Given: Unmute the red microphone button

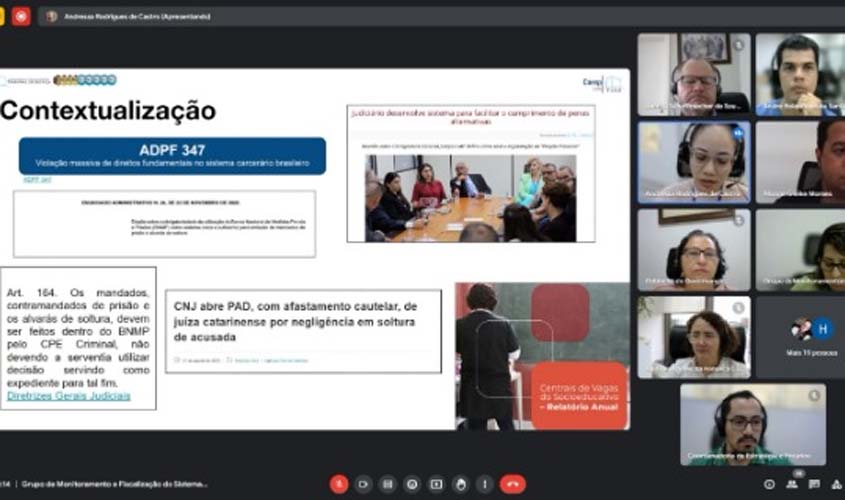Looking at the screenshot, I should coord(339,484).
